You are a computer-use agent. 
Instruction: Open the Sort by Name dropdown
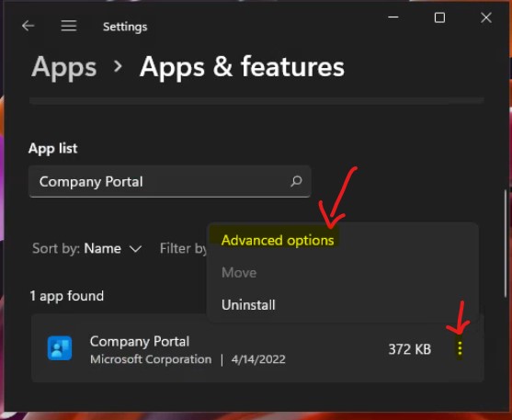click(86, 248)
